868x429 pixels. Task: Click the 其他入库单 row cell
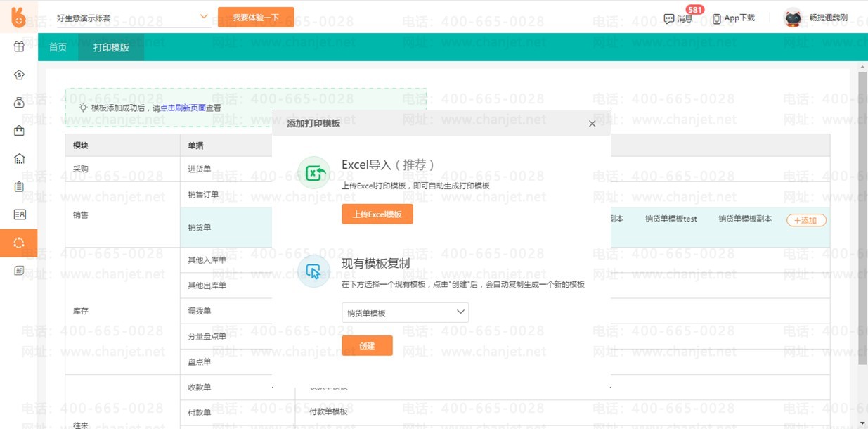207,260
